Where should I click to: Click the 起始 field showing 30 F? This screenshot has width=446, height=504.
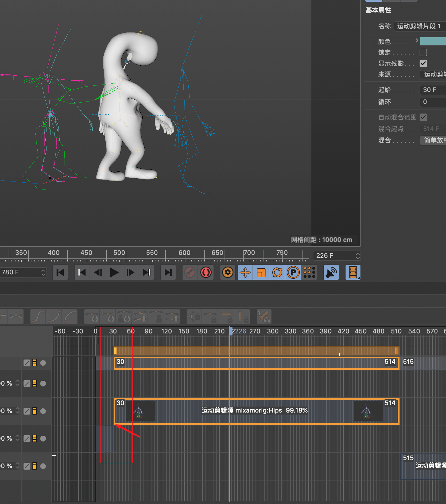tap(433, 90)
